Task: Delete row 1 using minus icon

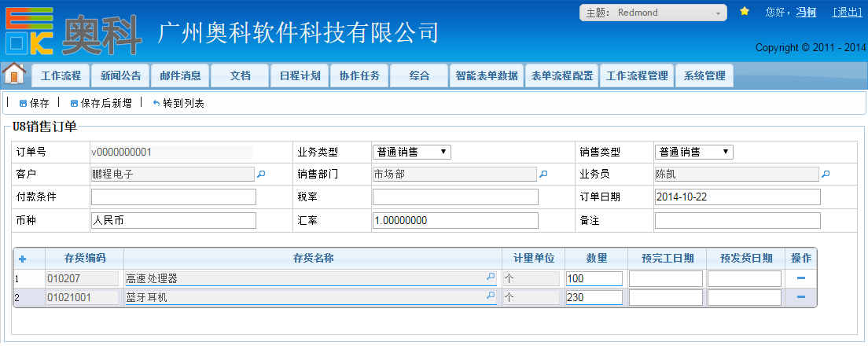Action: pyautogui.click(x=800, y=278)
